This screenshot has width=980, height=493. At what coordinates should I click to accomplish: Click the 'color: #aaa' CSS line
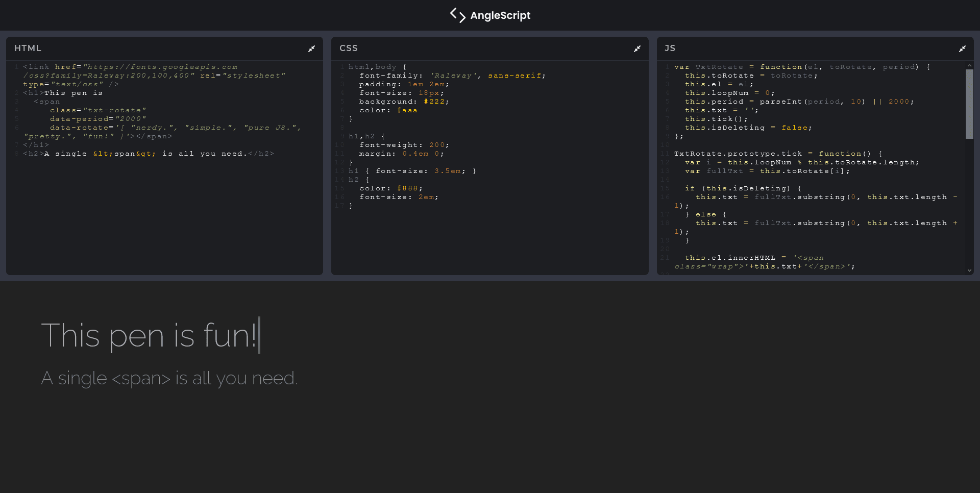tap(388, 110)
